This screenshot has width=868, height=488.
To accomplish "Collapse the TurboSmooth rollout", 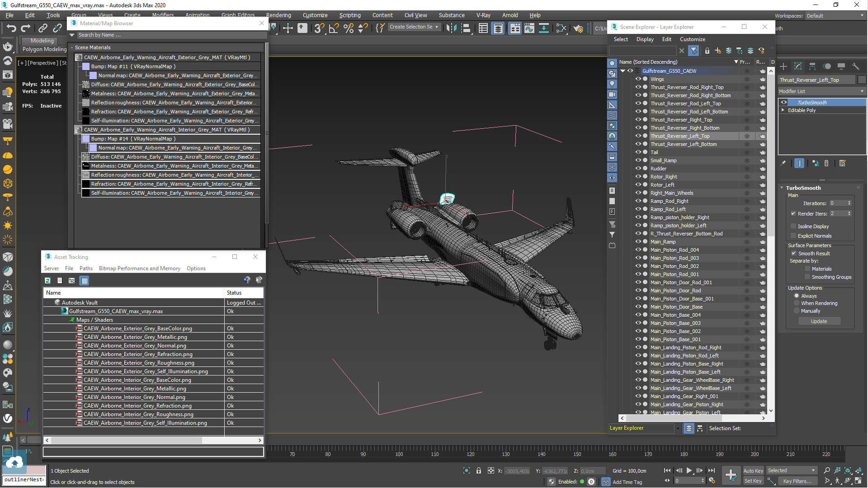I will [782, 188].
